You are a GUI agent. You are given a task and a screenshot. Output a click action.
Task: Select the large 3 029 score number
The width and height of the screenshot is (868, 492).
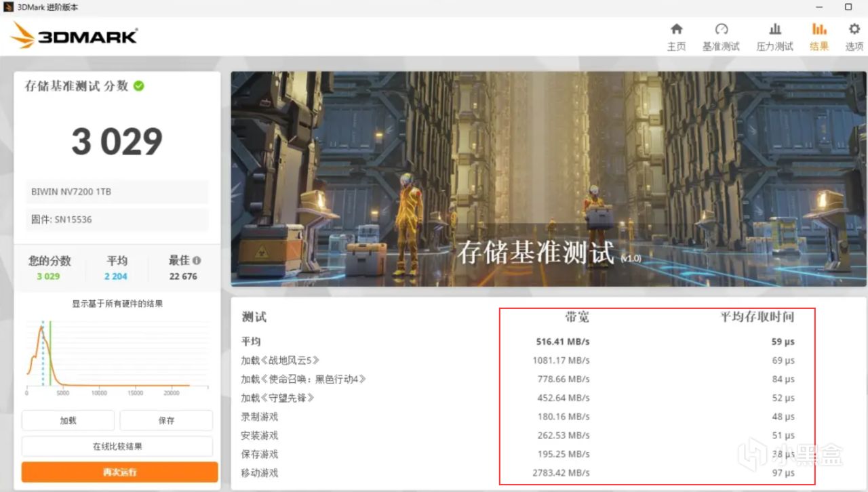point(117,142)
